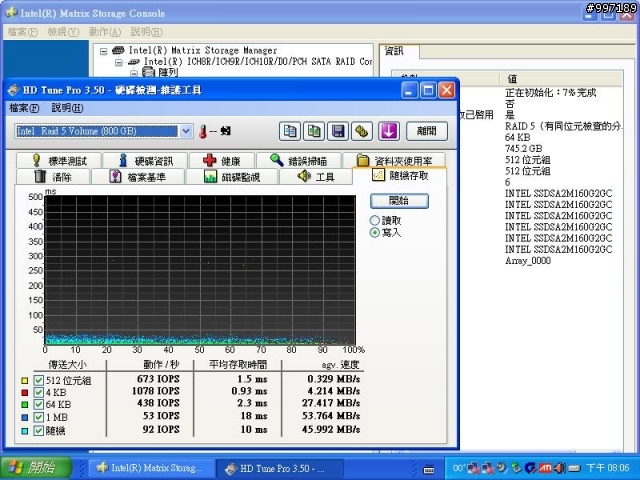Viewport: 640px width, 480px height.
Task: Click the ATI tray icon in system tray
Action: pyautogui.click(x=546, y=468)
